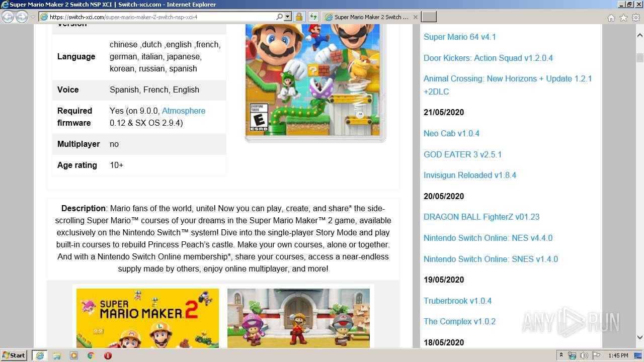Click the 20/05/2020 date heading
Viewport: 644px width, 362px height.
coord(444,196)
